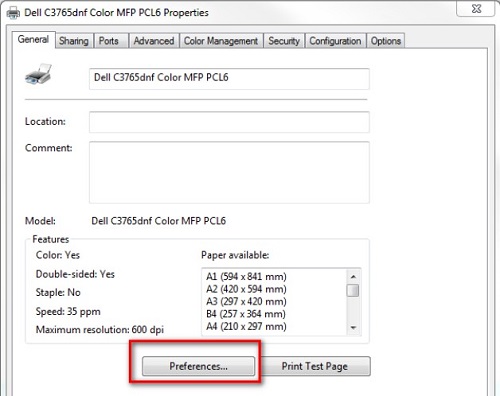The height and width of the screenshot is (396, 500).
Task: Click the Model value text
Action: pyautogui.click(x=159, y=221)
